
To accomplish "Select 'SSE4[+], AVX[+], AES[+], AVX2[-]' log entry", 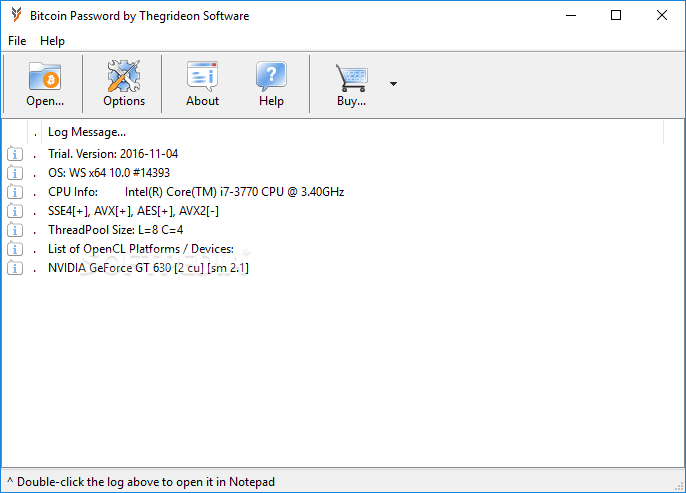I will point(133,211).
